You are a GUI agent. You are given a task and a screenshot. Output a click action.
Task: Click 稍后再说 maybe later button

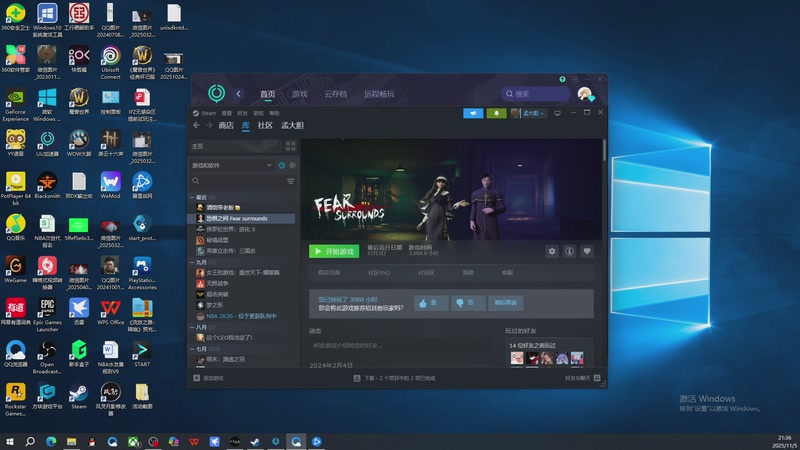[x=506, y=303]
